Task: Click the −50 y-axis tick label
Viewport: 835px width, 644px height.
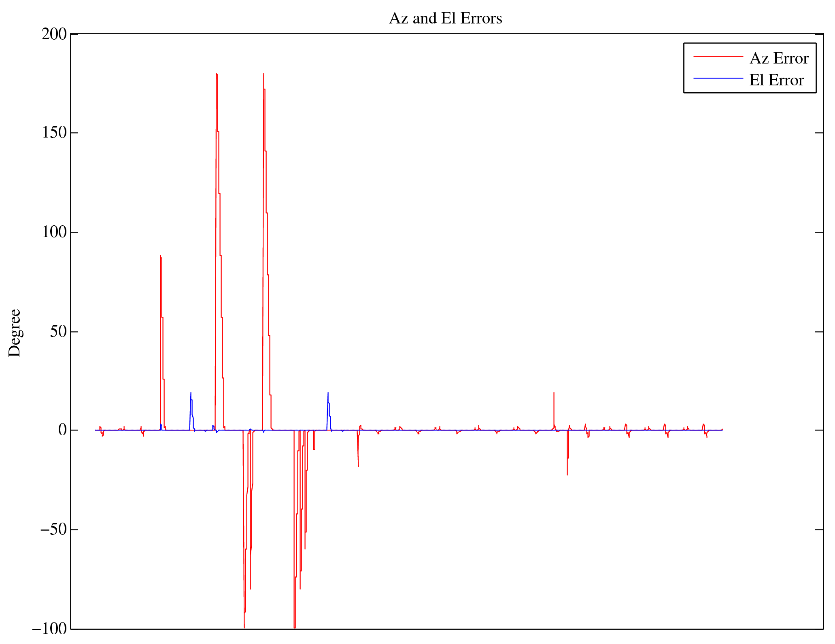Action: [53, 530]
